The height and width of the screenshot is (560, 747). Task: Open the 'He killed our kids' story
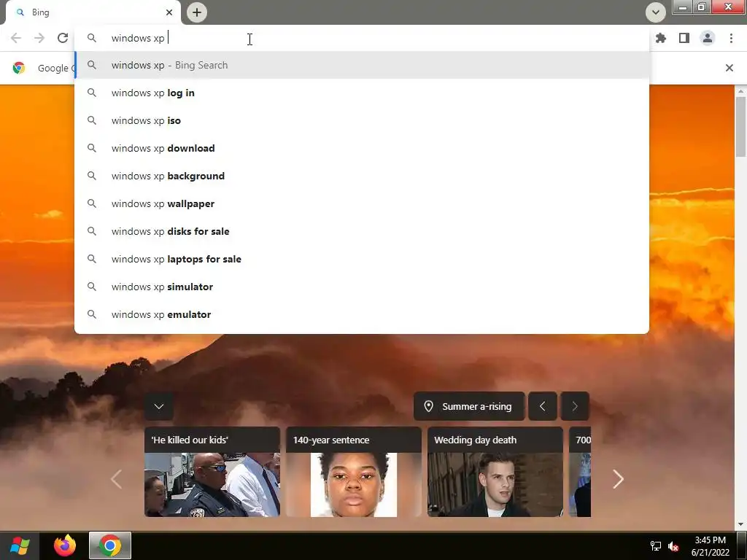pyautogui.click(x=190, y=440)
